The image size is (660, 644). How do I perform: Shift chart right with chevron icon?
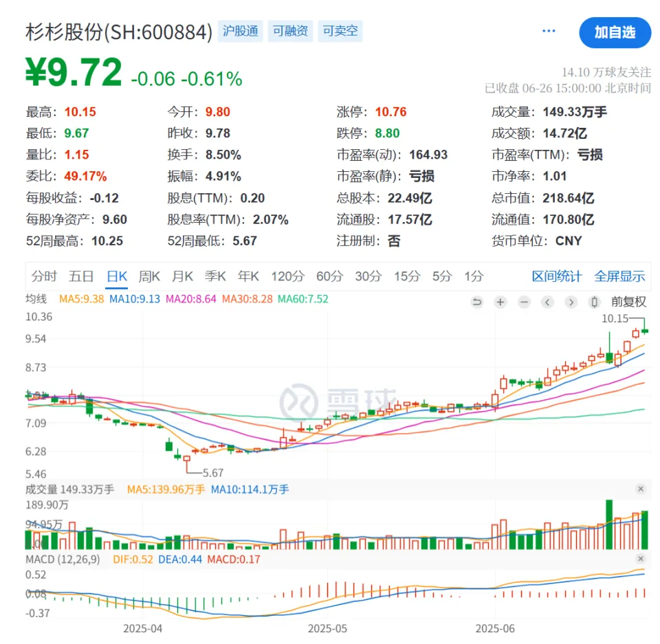571,302
